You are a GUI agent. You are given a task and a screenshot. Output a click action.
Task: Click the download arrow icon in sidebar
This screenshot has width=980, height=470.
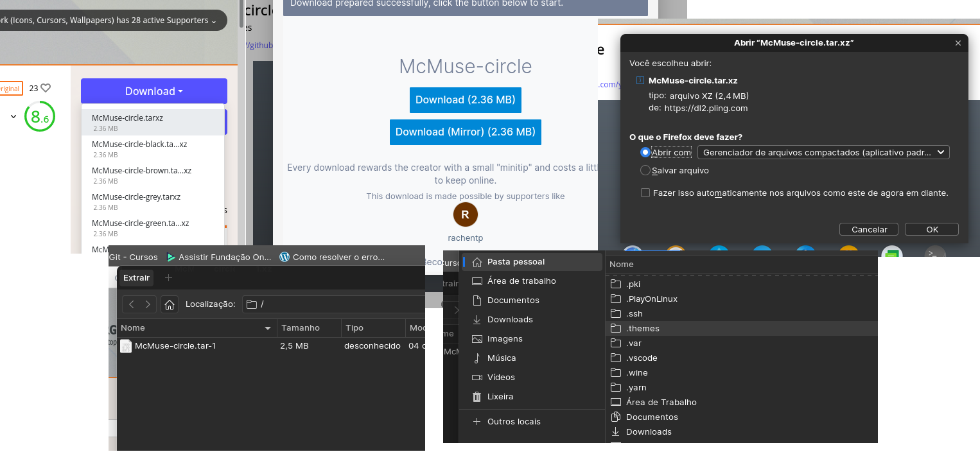(477, 320)
